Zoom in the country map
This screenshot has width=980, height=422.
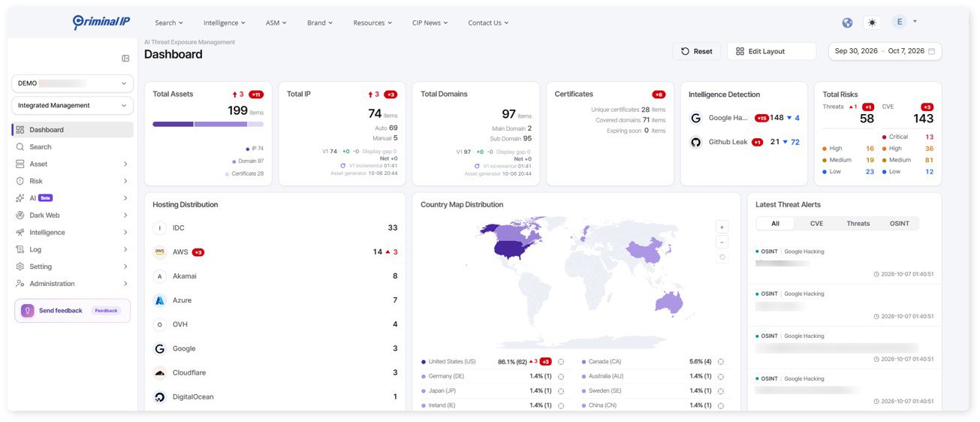[722, 227]
